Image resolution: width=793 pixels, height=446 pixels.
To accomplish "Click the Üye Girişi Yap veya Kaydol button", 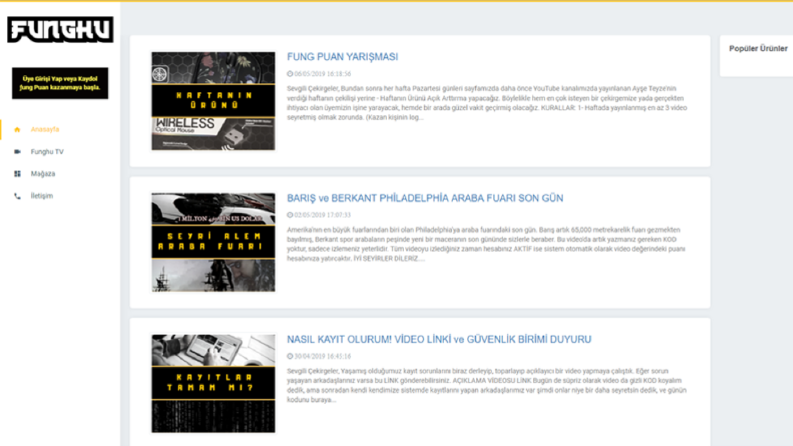I will click(60, 83).
